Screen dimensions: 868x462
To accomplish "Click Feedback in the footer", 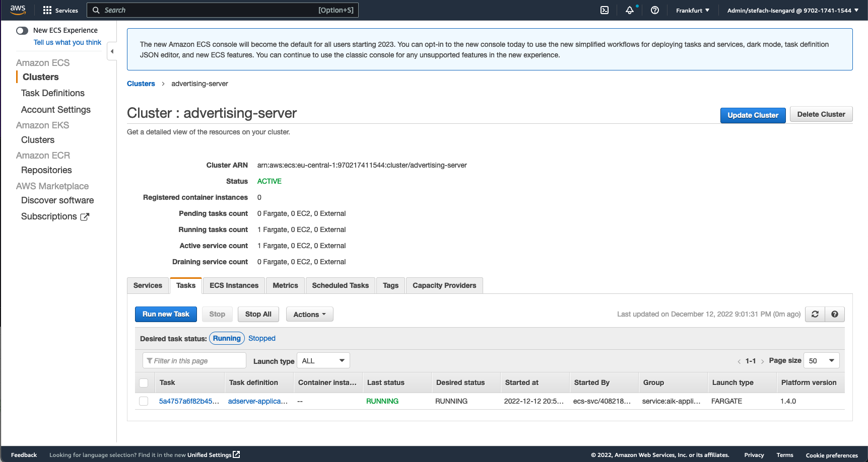I will coord(24,455).
